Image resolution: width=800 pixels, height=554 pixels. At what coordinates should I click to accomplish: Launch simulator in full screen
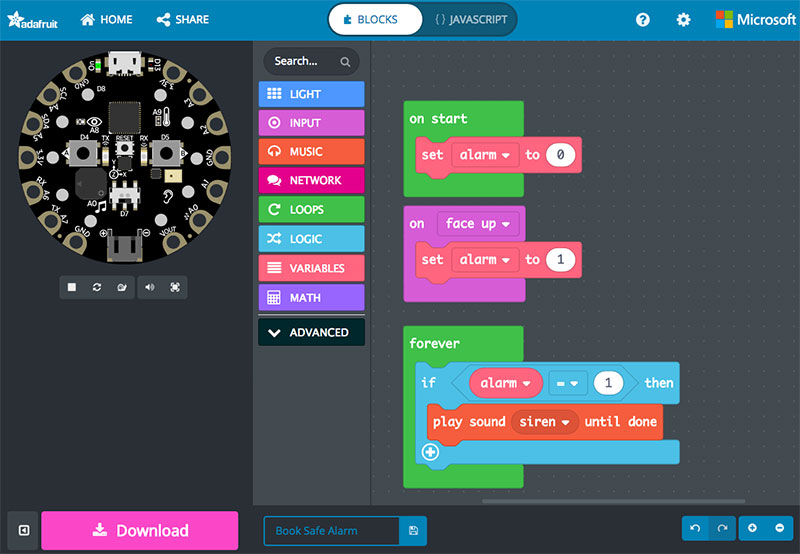click(174, 287)
